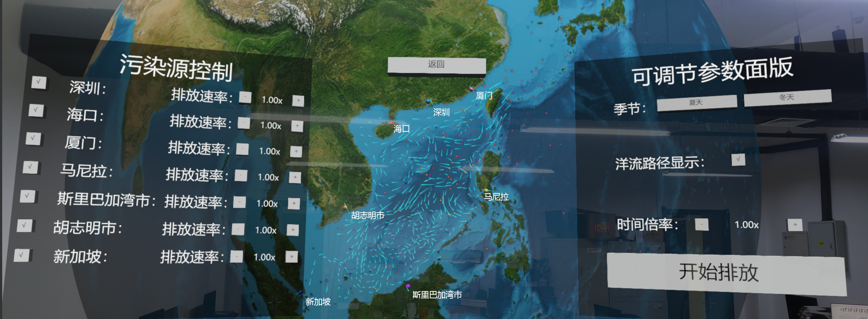
Task: Increase 新加坡 emission rate with plus
Action: click(x=292, y=257)
